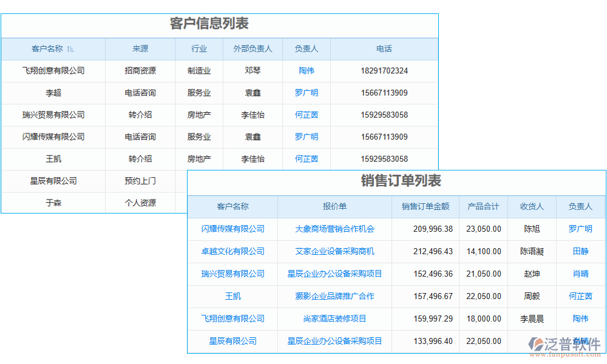The height and width of the screenshot is (364, 607).
Task: Click 田静 in the 负责人 column
Action: coord(580,251)
